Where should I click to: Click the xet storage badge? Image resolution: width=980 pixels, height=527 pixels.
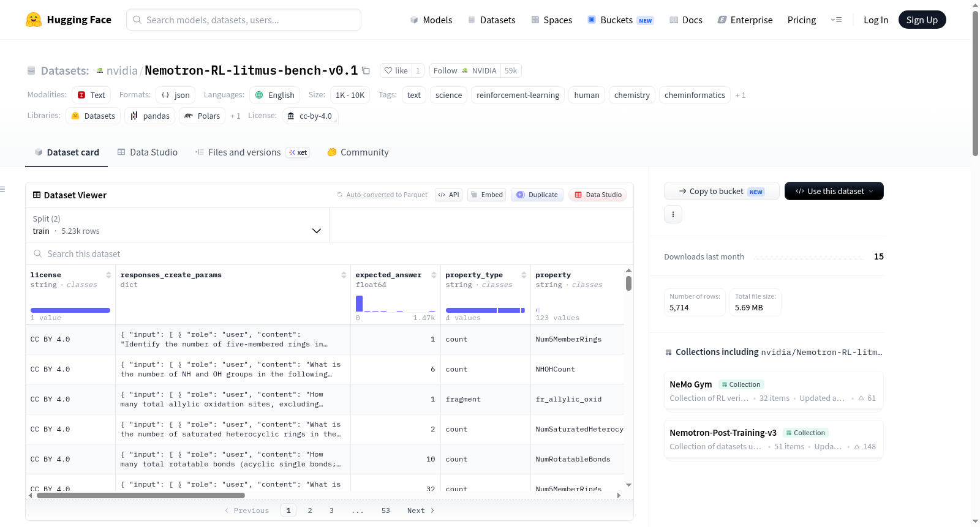(298, 152)
